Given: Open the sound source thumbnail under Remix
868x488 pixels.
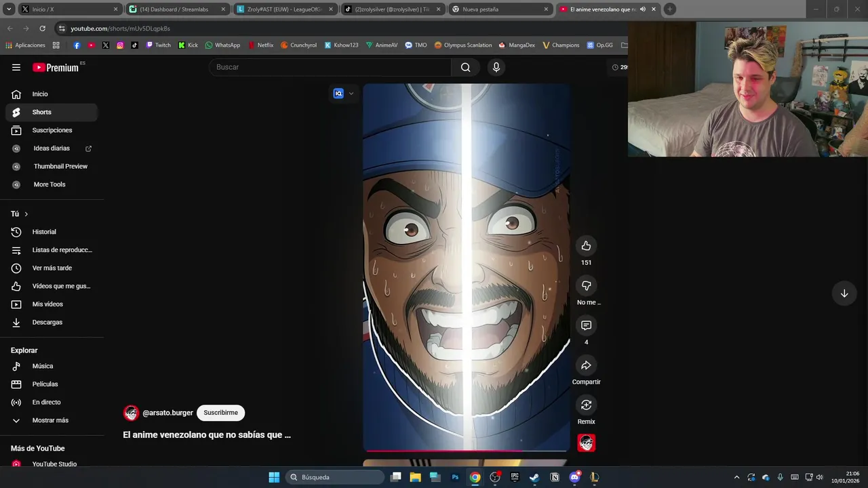Looking at the screenshot, I should coord(586,443).
